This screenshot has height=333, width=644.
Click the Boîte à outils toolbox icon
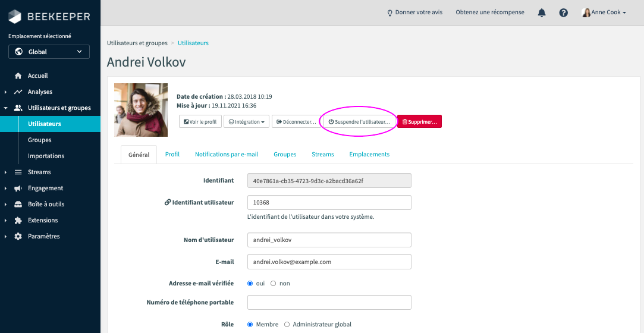click(18, 205)
